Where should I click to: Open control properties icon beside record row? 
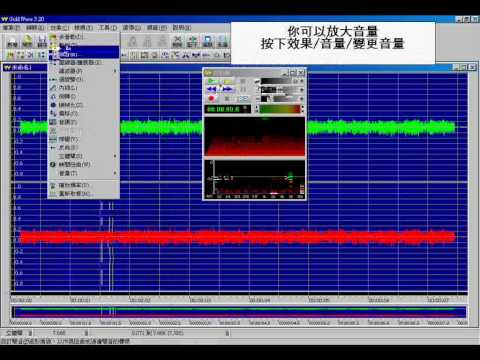(x=243, y=99)
